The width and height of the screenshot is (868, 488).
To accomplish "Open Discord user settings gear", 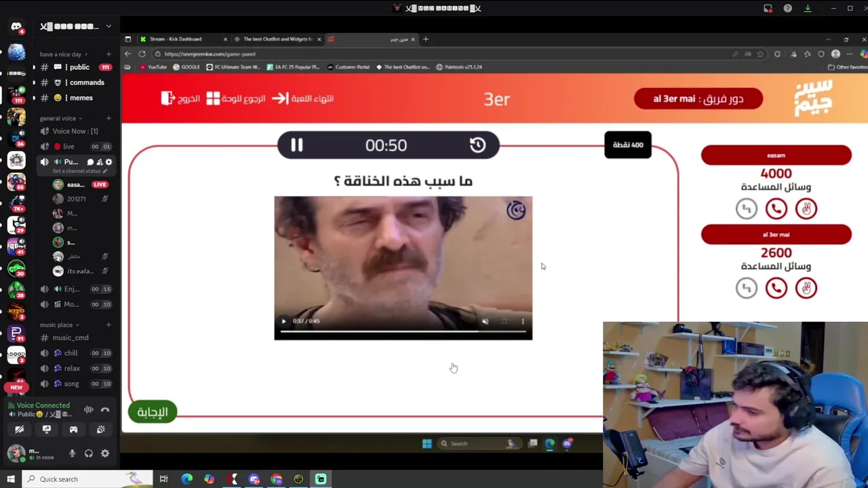I will 105,453.
